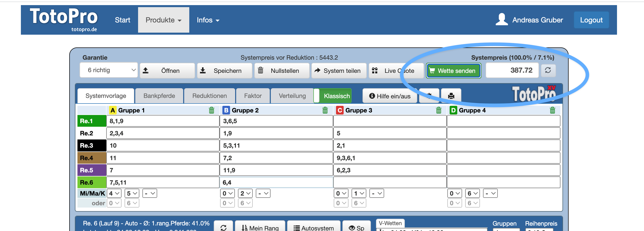This screenshot has height=231, width=644.
Task: Select the Re.1 row label
Action: pos(92,121)
